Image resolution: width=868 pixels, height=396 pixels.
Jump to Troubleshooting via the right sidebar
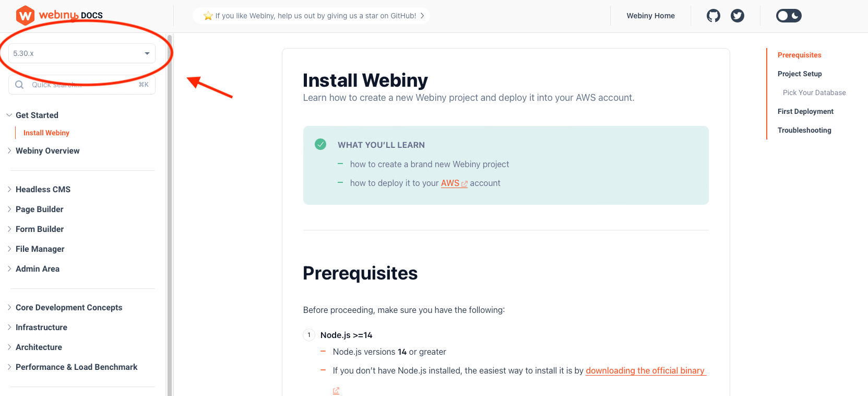804,130
